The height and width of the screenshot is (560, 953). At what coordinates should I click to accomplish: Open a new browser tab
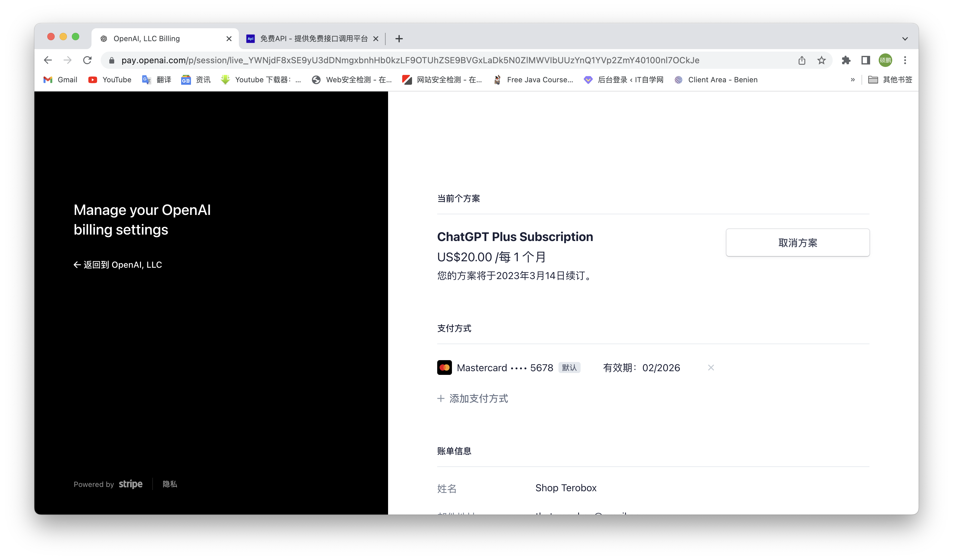coord(399,39)
